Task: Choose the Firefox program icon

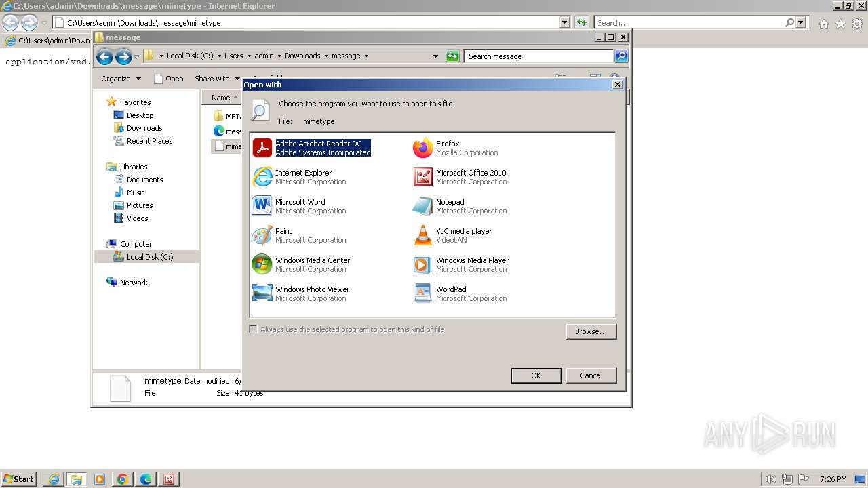Action: (x=422, y=148)
